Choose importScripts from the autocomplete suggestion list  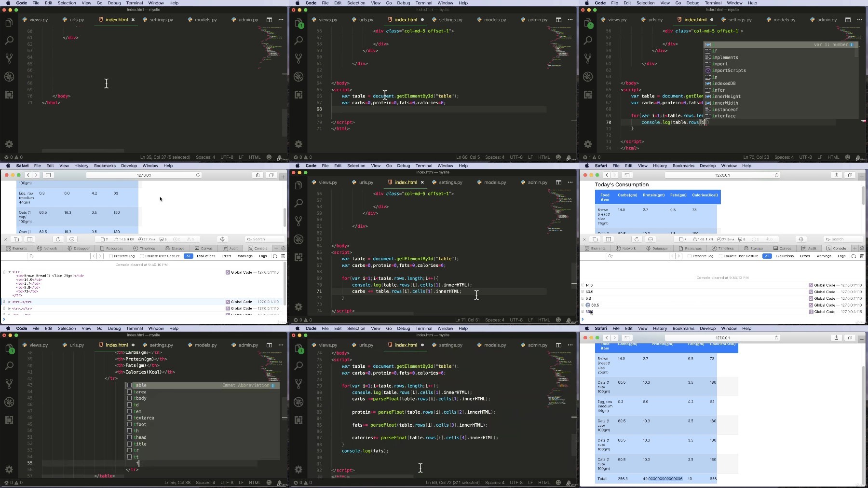pos(729,70)
